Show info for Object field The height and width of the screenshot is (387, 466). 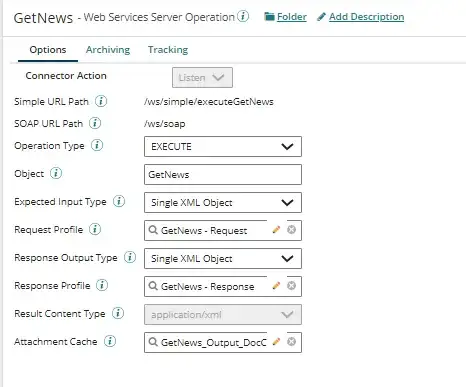click(56, 173)
